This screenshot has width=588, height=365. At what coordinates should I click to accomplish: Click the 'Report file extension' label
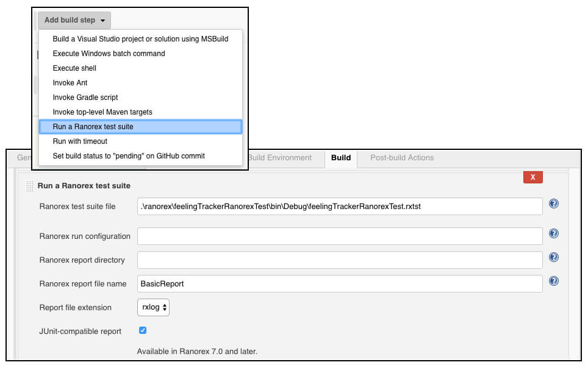(x=76, y=308)
